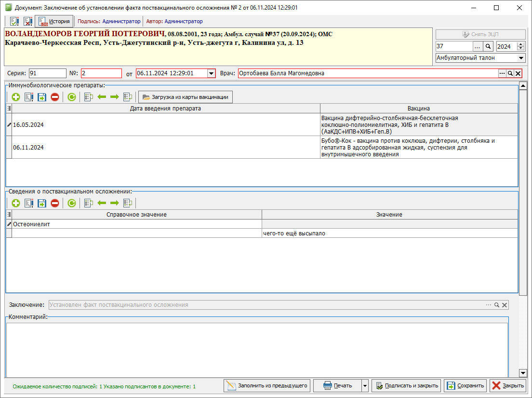This screenshot has height=398, width=532.
Task: Search doctor with magnifier icon in Врач field
Action: point(510,73)
